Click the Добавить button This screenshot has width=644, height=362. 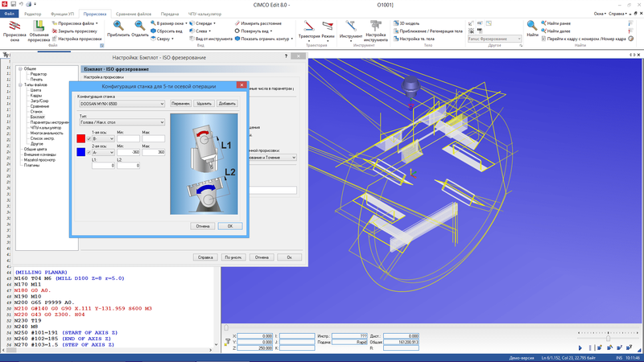[228, 104]
